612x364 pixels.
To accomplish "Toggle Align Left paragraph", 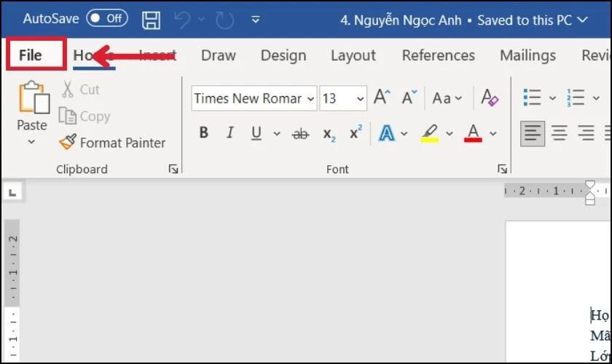I will click(x=533, y=133).
